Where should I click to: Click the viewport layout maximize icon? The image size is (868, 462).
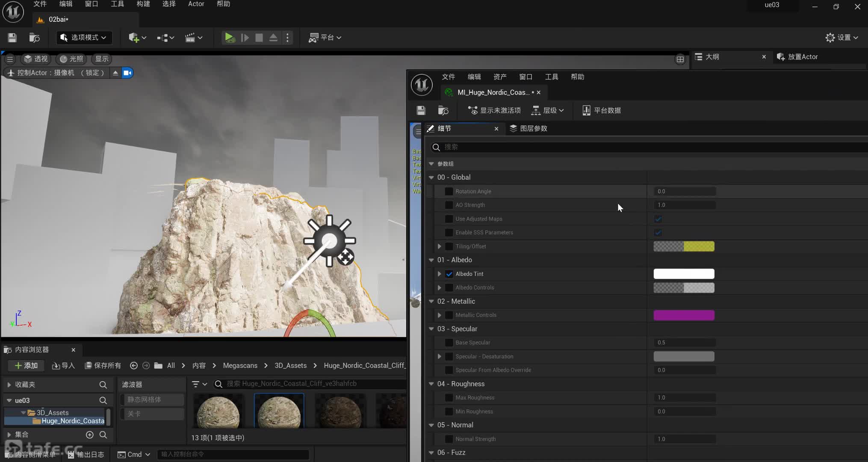680,59
